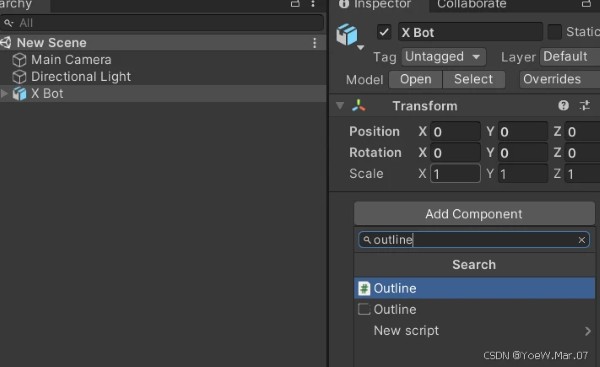Click the New Scene three-dot options icon
Screen dimensions: 600x367
coord(314,42)
